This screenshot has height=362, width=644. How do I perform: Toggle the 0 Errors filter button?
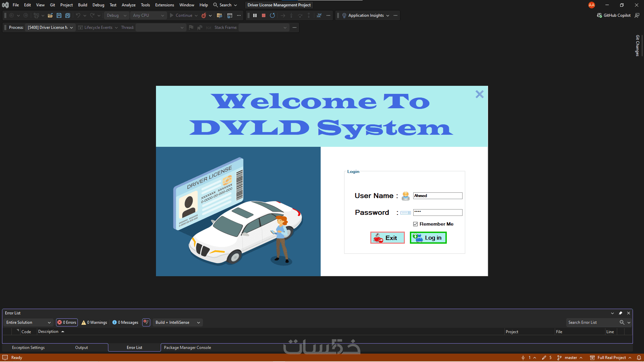[x=67, y=322]
